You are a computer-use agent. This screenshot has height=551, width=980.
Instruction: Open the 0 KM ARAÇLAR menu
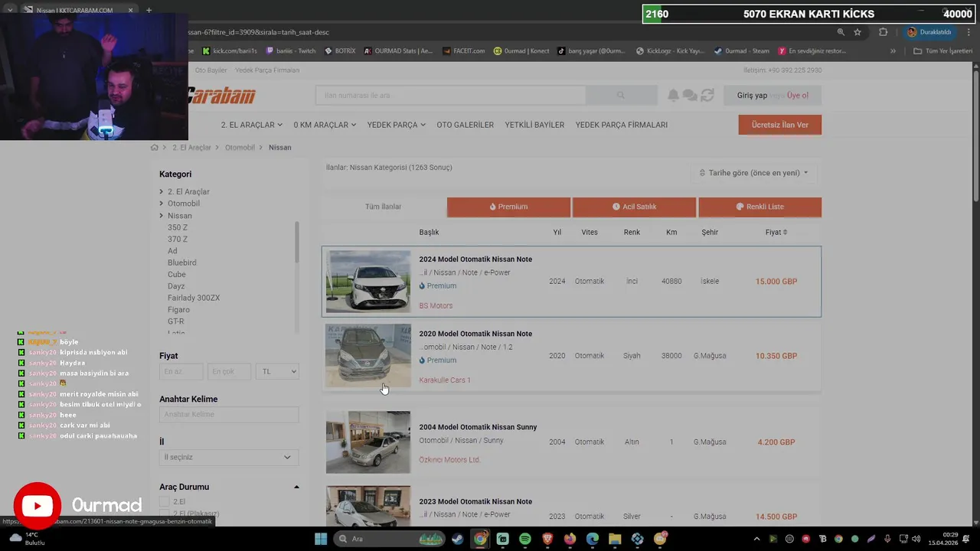[325, 125]
